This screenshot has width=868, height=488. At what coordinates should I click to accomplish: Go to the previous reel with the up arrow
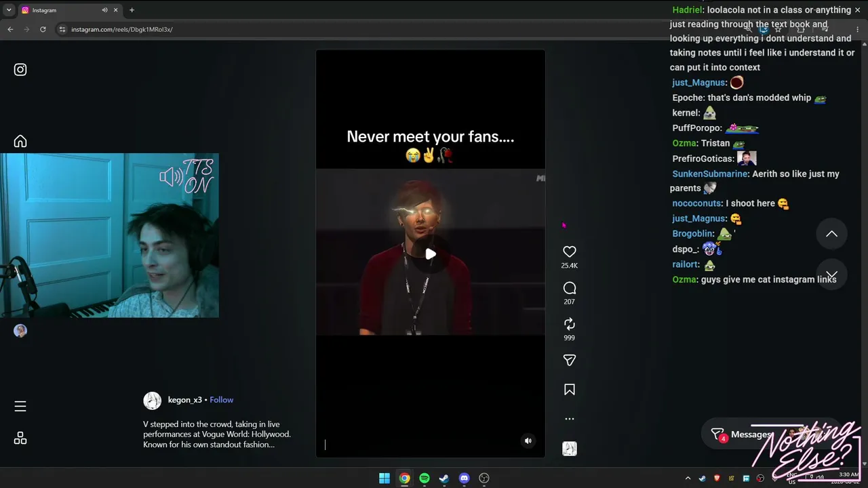pos(831,234)
